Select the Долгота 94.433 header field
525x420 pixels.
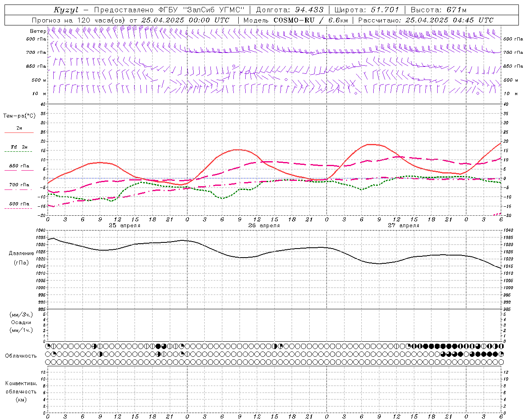pyautogui.click(x=290, y=10)
